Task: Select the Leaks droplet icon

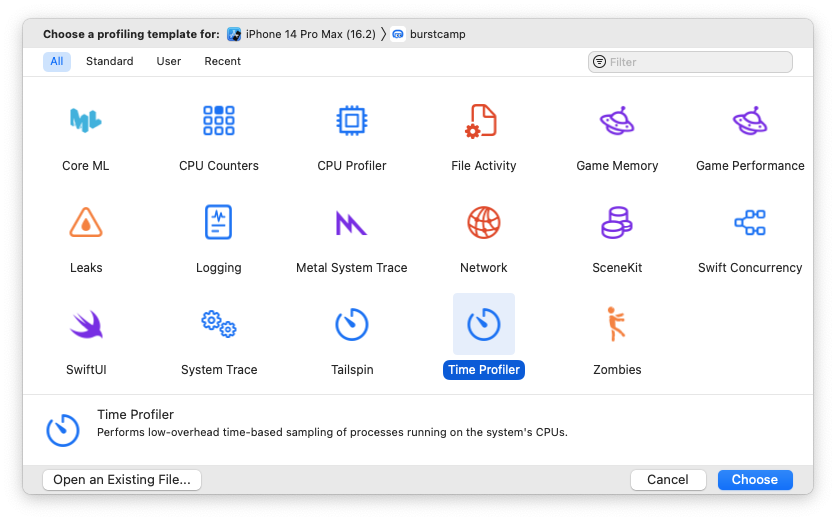Action: coord(86,222)
